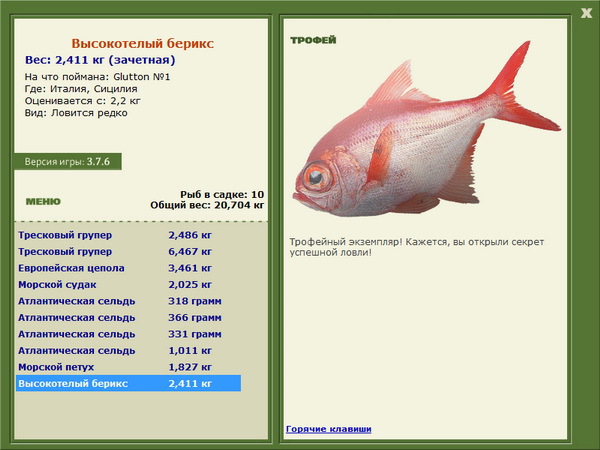Screen dimensions: 600x450
Task: Select the 6,467 кг Тресковый групер entry
Action: (129, 251)
